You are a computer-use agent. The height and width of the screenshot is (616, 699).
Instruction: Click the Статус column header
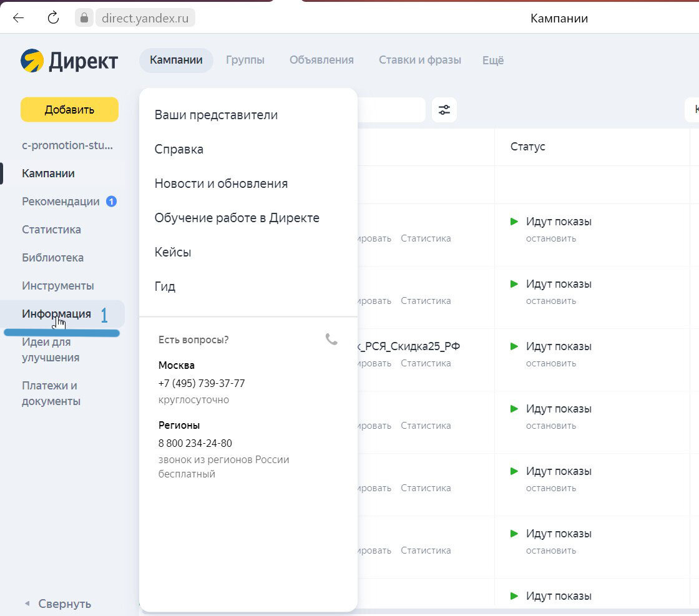tap(527, 147)
